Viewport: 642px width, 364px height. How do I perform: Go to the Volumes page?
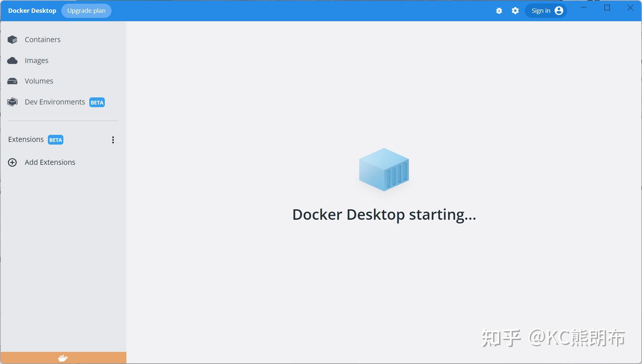pyautogui.click(x=39, y=81)
